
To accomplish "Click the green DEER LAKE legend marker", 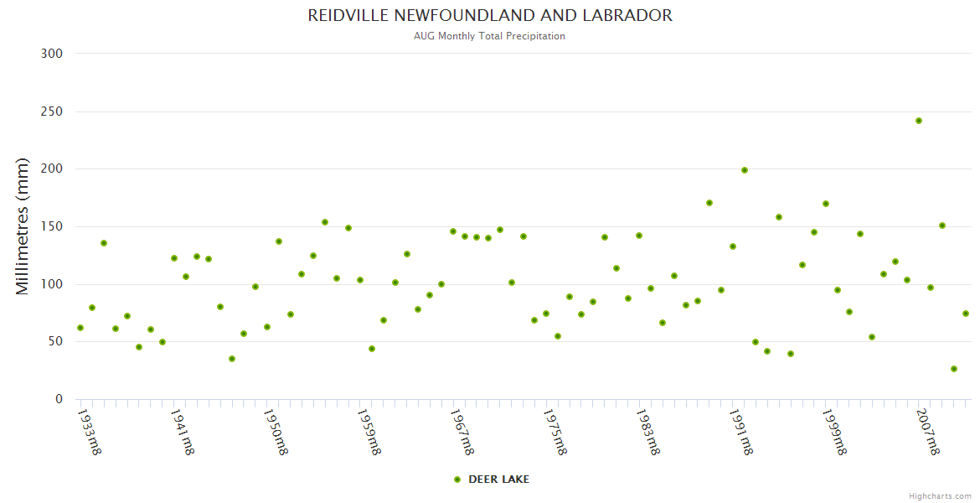I will (x=457, y=480).
